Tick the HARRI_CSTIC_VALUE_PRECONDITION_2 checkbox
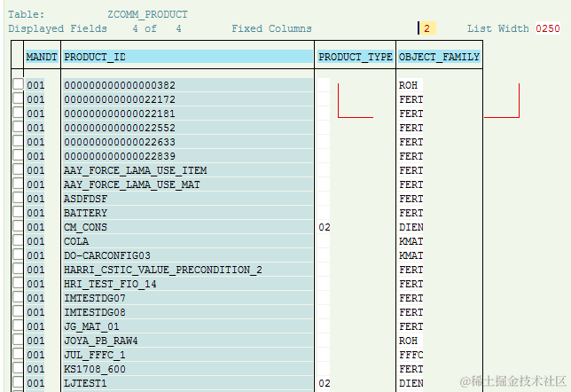Image resolution: width=571 pixels, height=392 pixels. pos(19,269)
